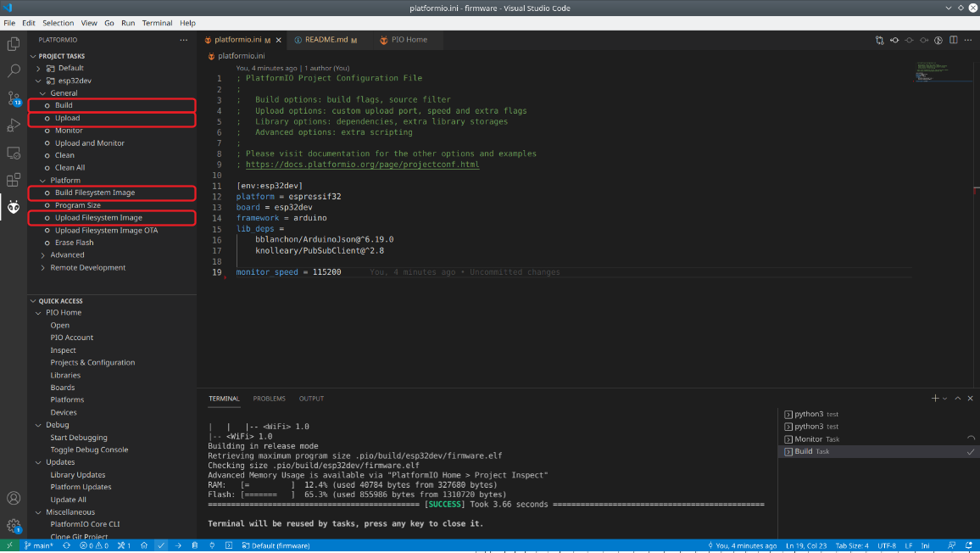The image size is (980, 553).
Task: Open Run and Debug view
Action: (13, 126)
